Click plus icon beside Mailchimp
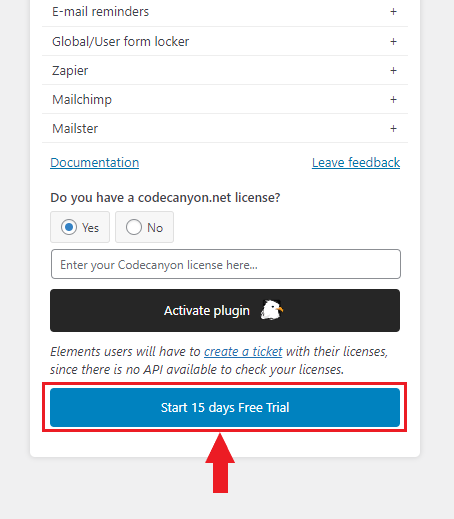 [393, 99]
